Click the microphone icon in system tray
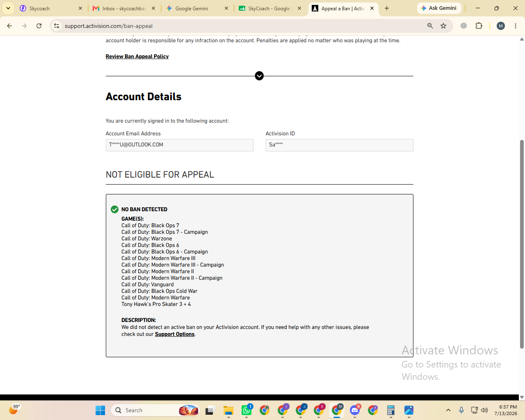 click(x=461, y=410)
